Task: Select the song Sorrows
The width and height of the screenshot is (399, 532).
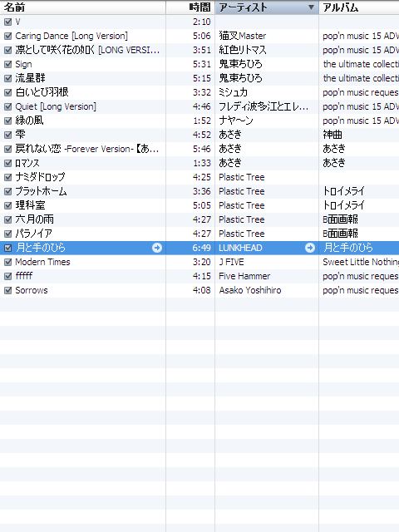Action: coord(32,290)
